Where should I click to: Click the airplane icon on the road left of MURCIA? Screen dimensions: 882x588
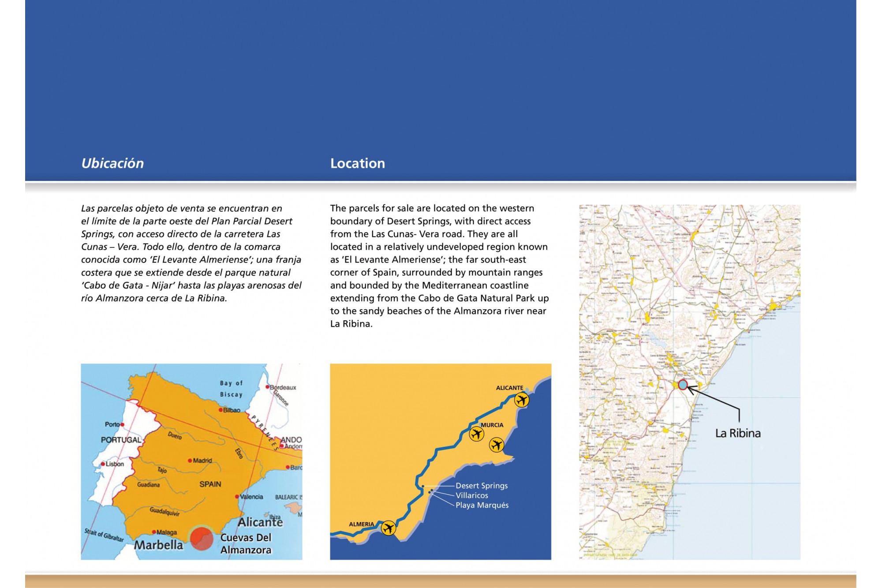[x=476, y=434]
